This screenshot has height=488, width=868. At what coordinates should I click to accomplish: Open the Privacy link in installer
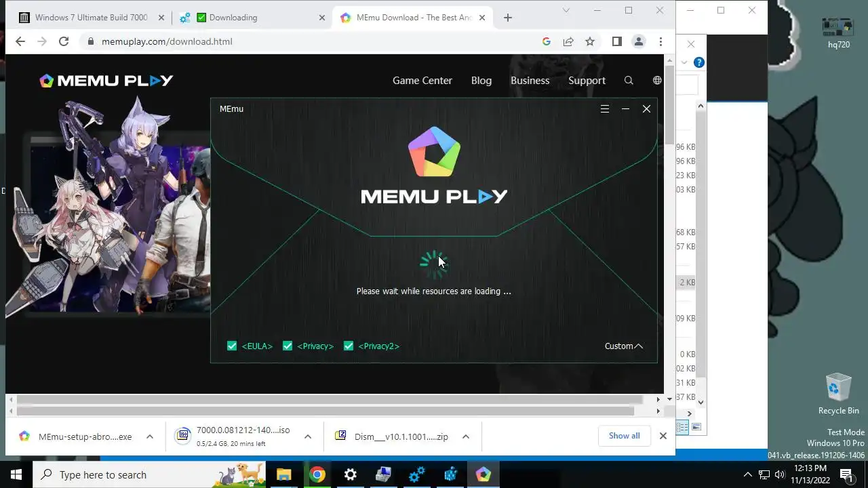(x=315, y=346)
